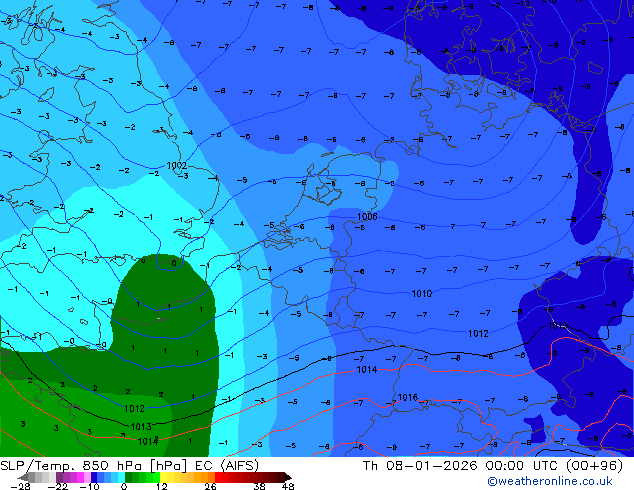Viewport: 634px width, 490px height.
Task: Click the 1014 label on blue shading
Action: (x=367, y=370)
